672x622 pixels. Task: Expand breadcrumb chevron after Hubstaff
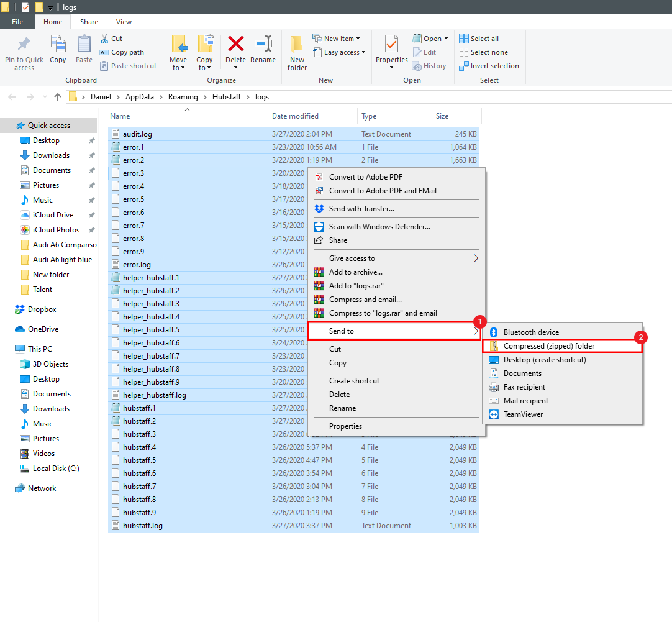[x=248, y=98]
